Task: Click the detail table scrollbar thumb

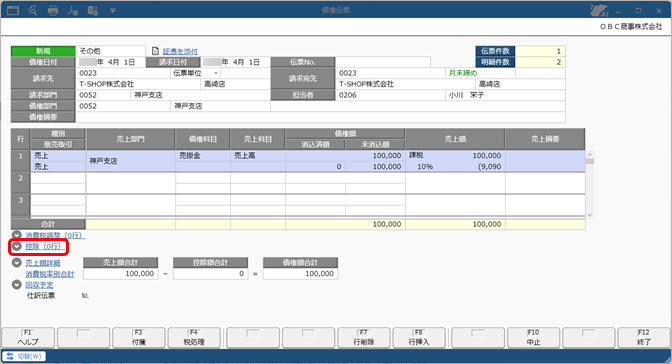Action: (590, 162)
